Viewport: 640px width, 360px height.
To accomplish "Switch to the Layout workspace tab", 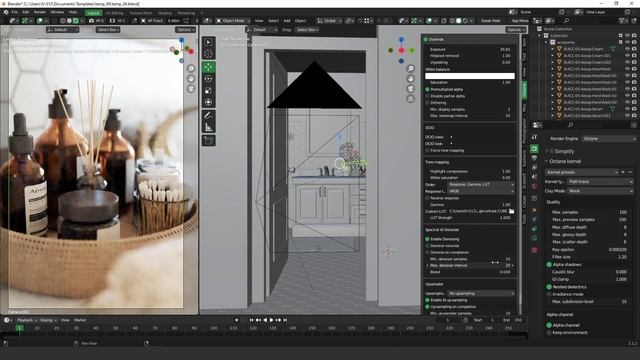I will (93, 13).
